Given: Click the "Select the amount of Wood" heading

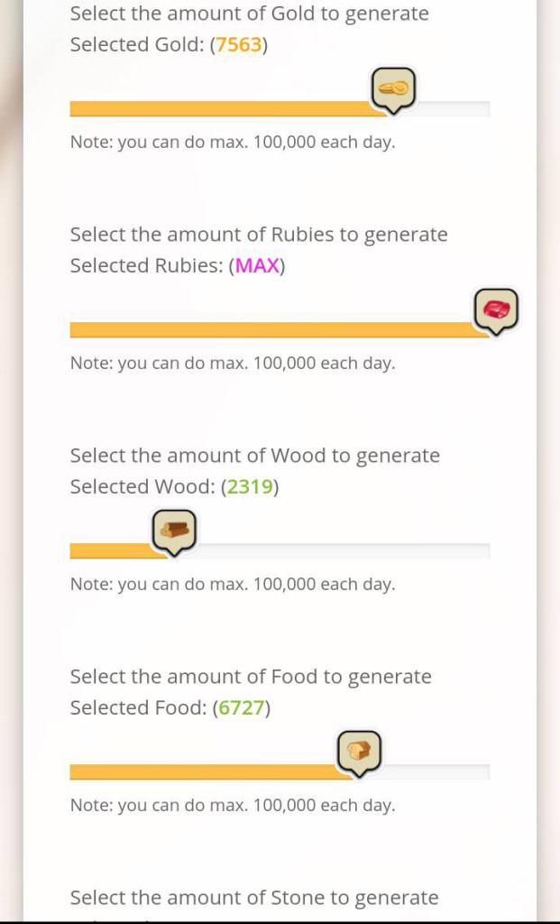Looking at the screenshot, I should (x=255, y=456).
